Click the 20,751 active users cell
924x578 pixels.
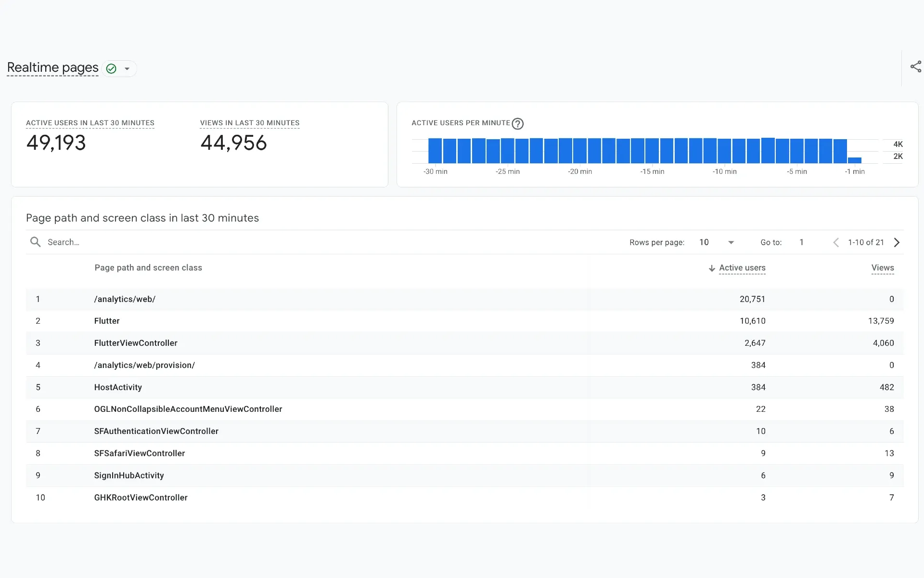tap(752, 299)
